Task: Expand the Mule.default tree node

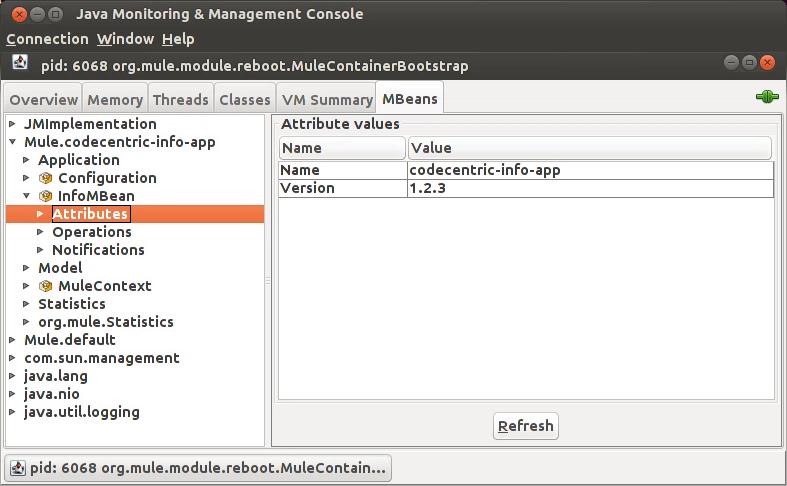Action: tap(12, 340)
